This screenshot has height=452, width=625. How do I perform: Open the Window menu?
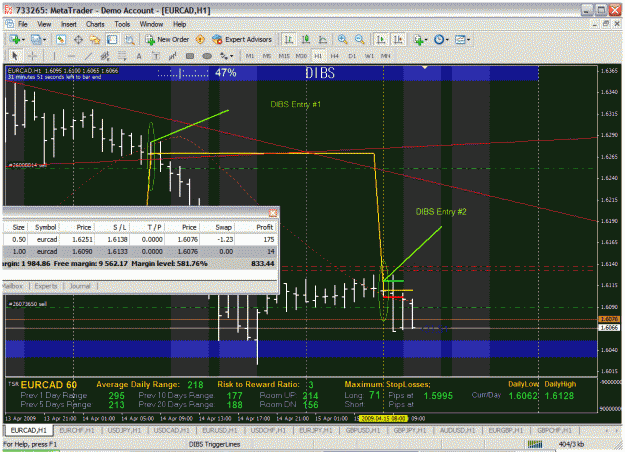[x=151, y=24]
